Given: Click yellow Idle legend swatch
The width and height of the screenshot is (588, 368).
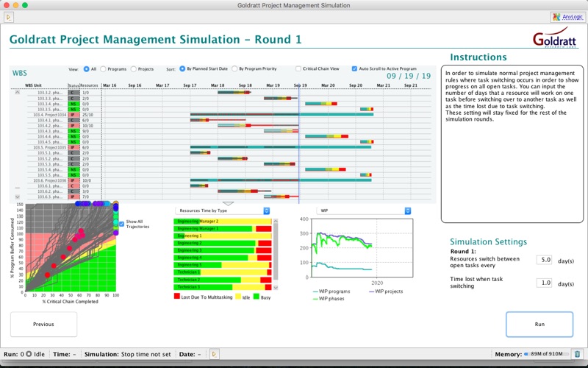Looking at the screenshot, I should pyautogui.click(x=237, y=297).
